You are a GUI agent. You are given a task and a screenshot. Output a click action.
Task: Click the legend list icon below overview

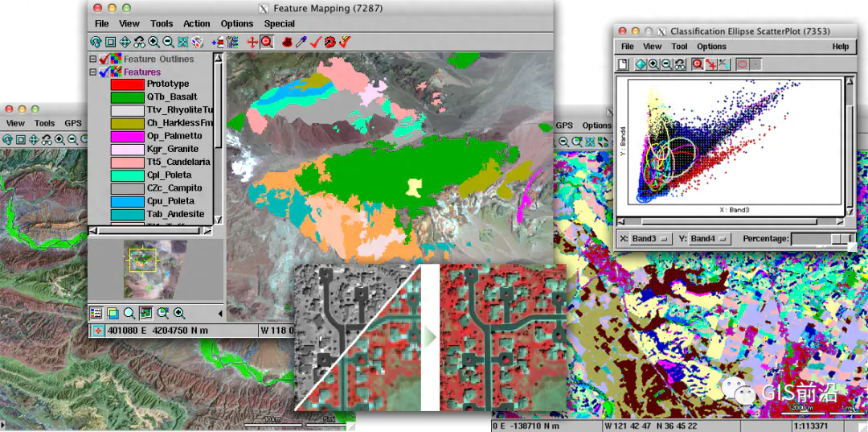tap(96, 313)
